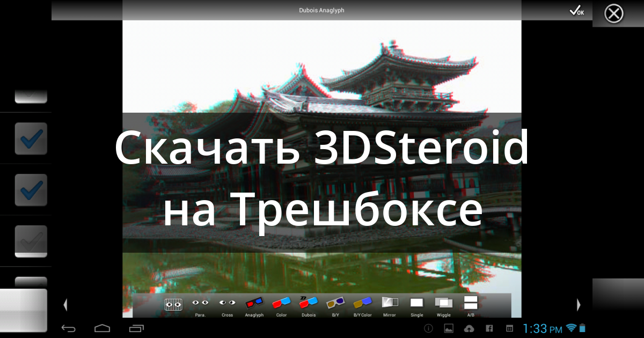Toggle the upper blue-checked checkbox
The height and width of the screenshot is (338, 644).
coord(31,138)
